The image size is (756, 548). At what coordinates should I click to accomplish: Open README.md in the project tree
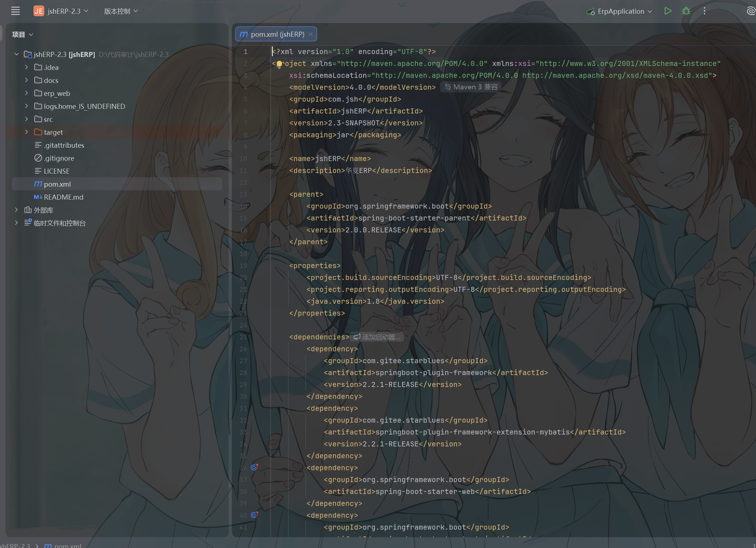click(x=58, y=197)
